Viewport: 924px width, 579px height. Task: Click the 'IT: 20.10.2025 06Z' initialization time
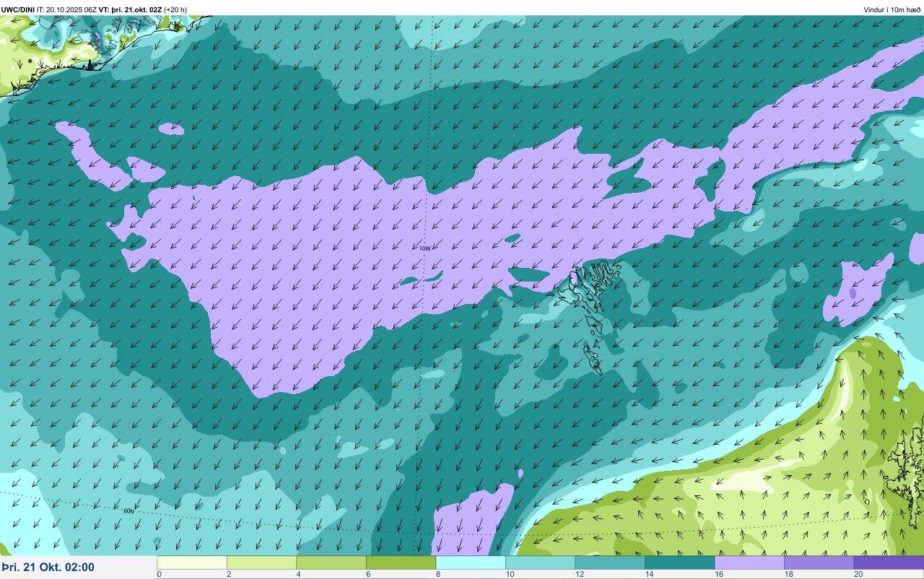click(67, 9)
